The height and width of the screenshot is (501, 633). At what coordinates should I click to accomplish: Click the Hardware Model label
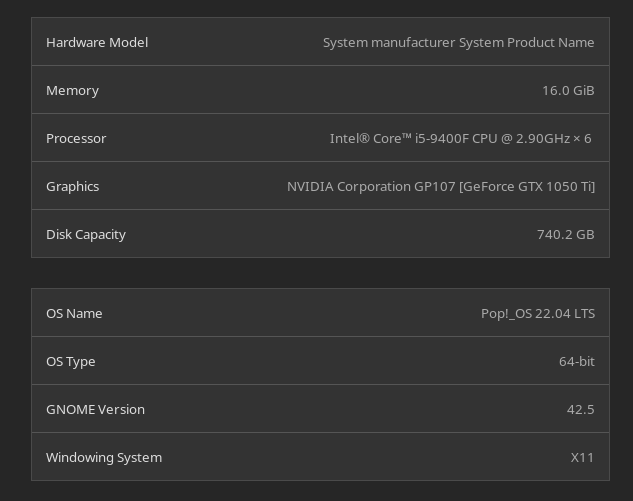97,42
